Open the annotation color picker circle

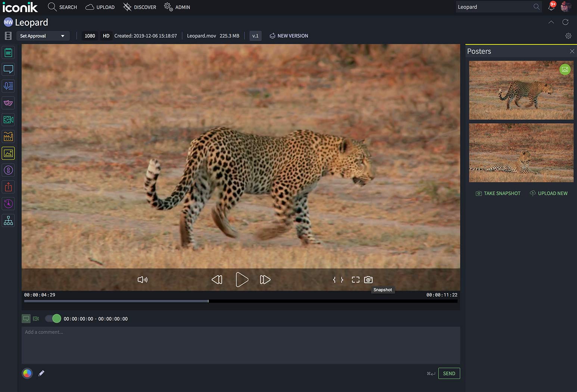coord(27,373)
